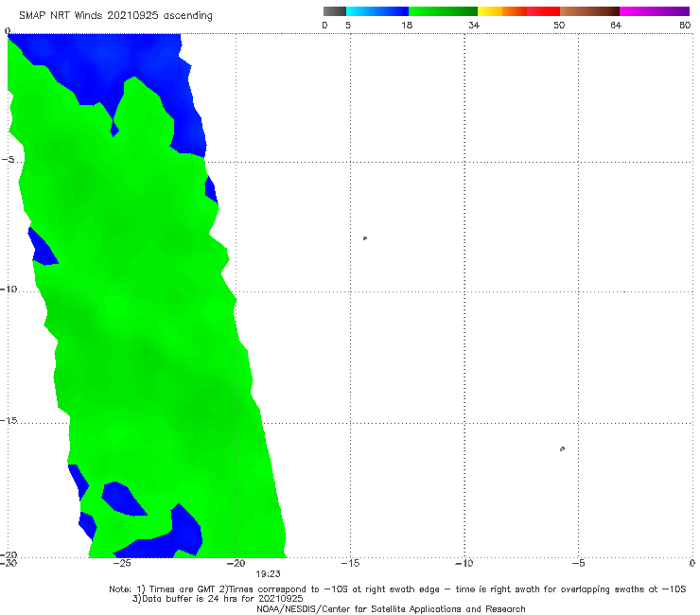This screenshot has height=615, width=700.
Task: Click the yellow-to-red 34-50 segment of the color bar
Action: point(518,11)
